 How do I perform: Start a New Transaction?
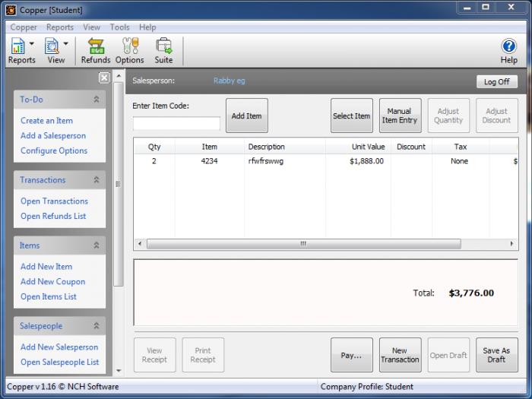click(400, 355)
